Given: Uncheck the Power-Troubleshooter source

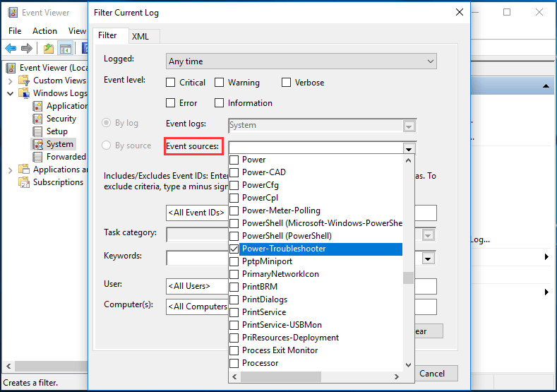Looking at the screenshot, I should coord(234,249).
